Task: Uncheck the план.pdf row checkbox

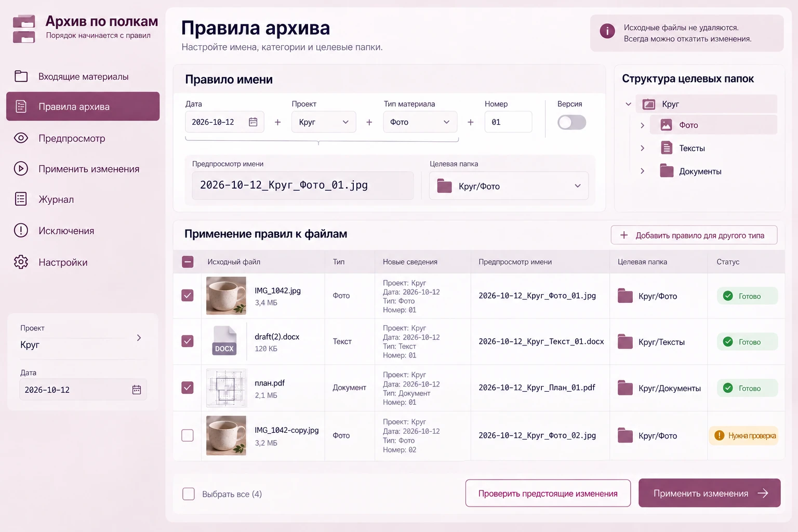Action: (188, 388)
